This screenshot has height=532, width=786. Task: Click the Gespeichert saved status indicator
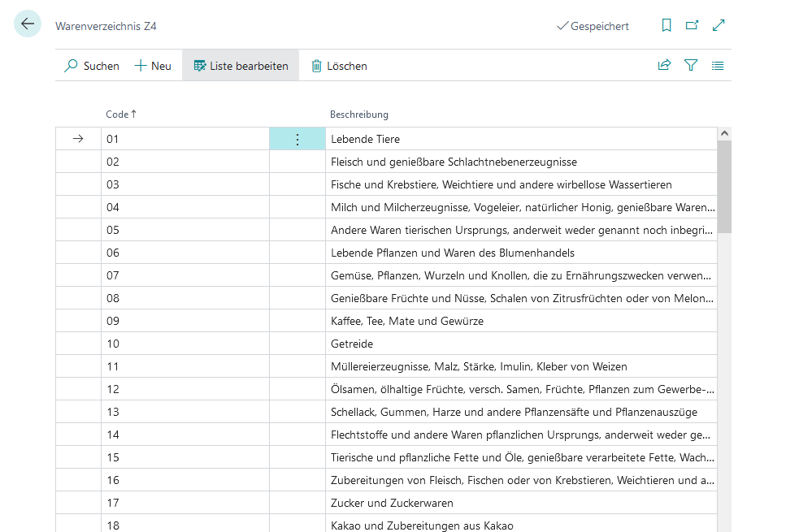(593, 26)
